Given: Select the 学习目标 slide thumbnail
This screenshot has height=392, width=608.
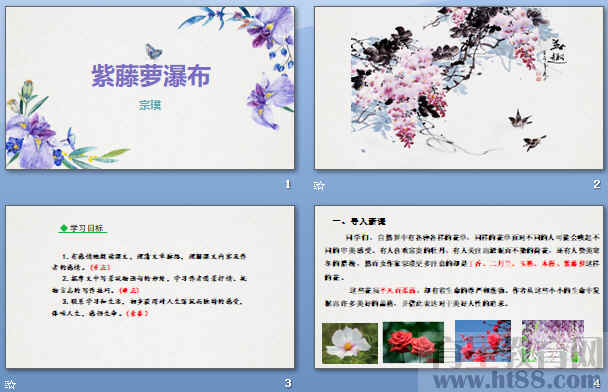Looking at the screenshot, I should 150,287.
